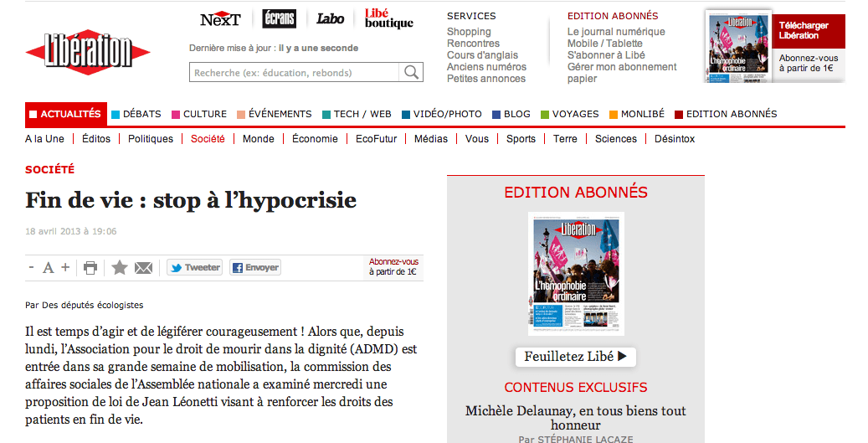Email the article with envelope icon
Image resolution: width=868 pixels, height=443 pixels.
coord(143,268)
